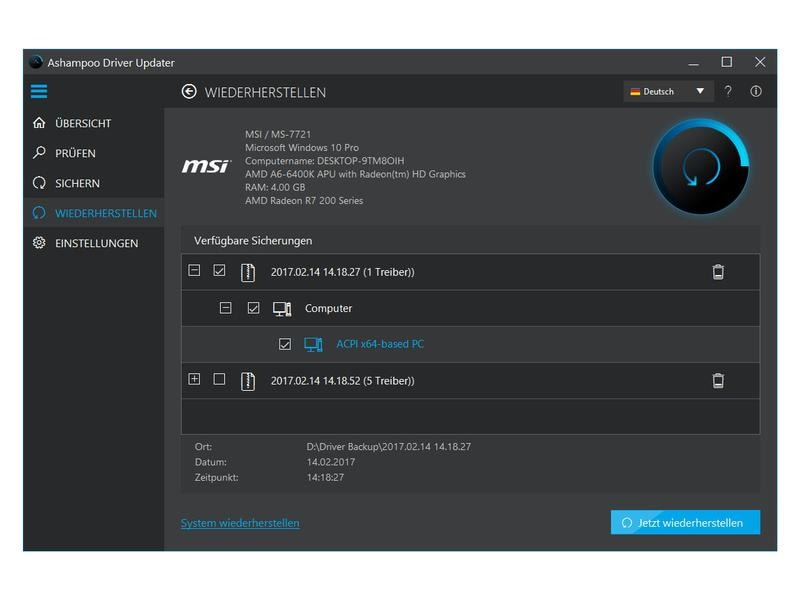Uncheck the 2017.02.14 14.18.27 backup checkbox

tap(219, 270)
